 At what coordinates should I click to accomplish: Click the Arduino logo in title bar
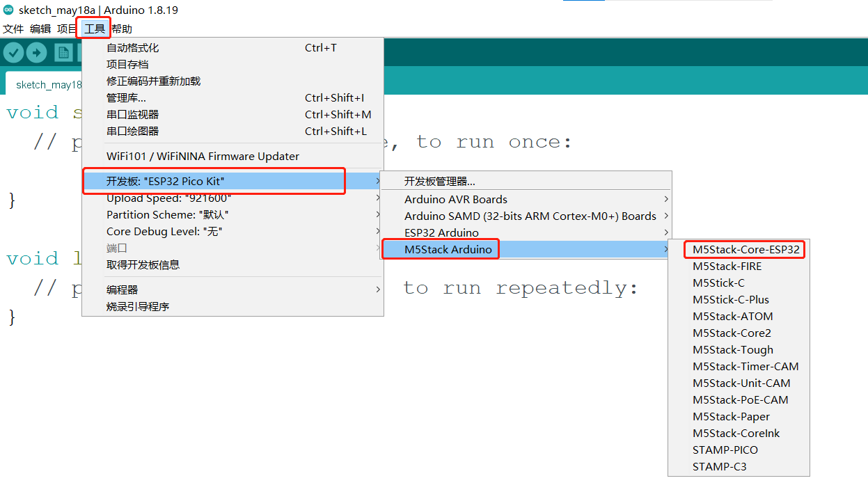click(8, 10)
